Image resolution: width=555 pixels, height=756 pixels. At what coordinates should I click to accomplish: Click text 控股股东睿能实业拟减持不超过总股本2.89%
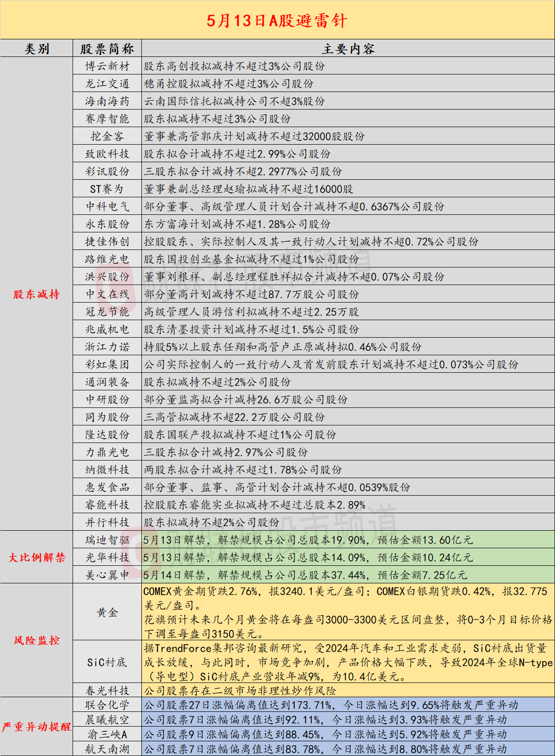[x=255, y=505]
